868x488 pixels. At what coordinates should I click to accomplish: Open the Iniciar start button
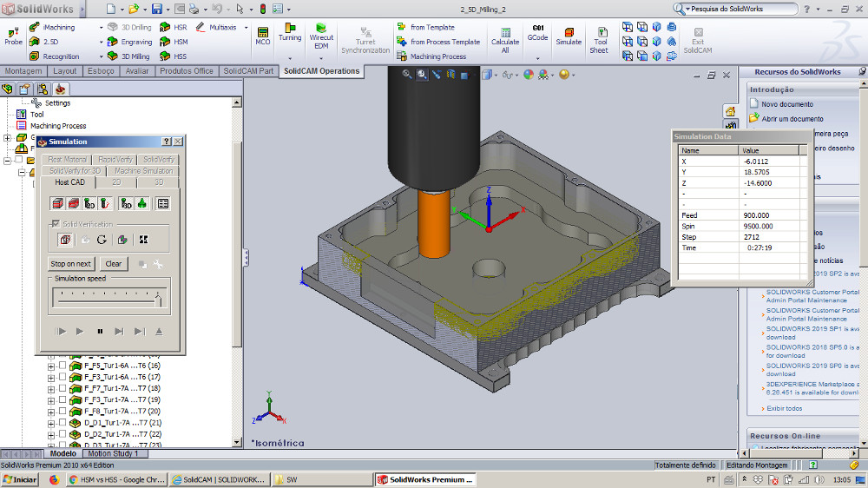pos(20,479)
